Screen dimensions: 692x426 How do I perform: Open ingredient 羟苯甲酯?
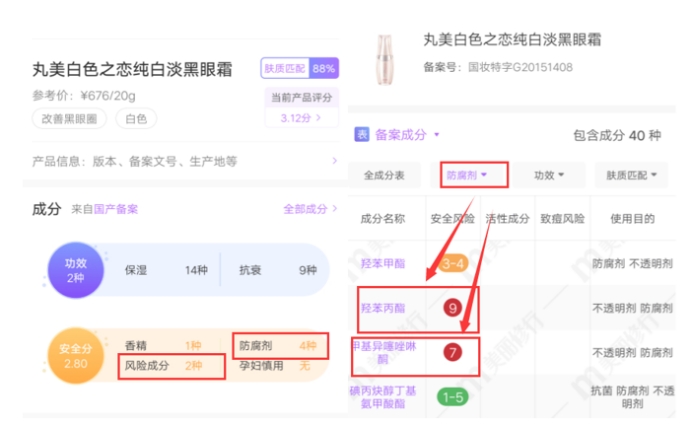click(x=383, y=264)
